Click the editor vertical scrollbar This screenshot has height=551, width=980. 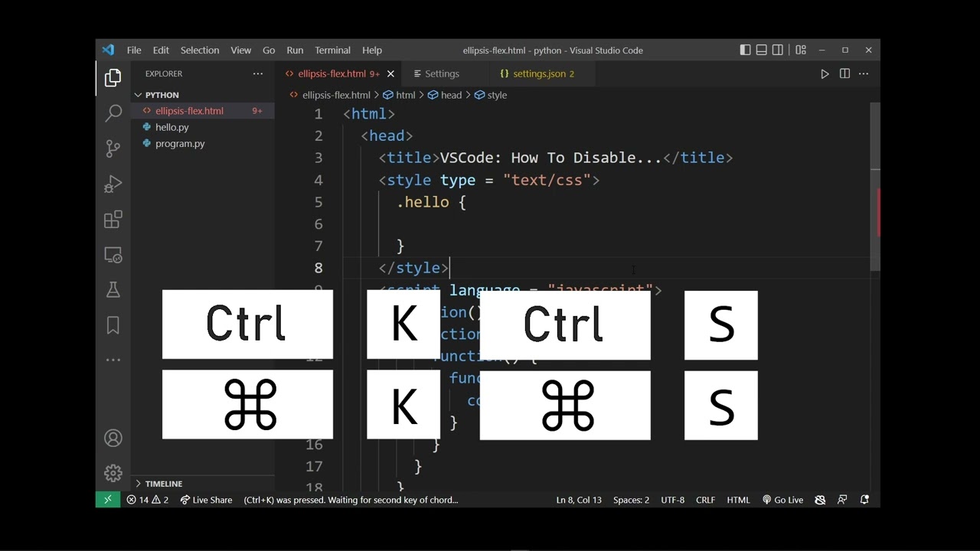pos(875,187)
